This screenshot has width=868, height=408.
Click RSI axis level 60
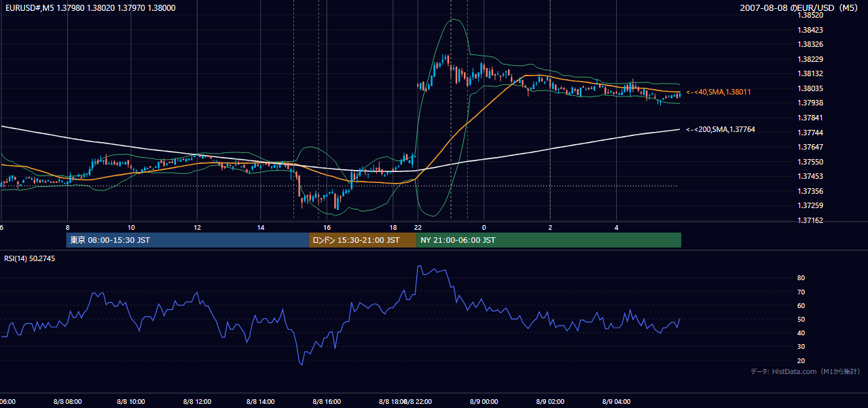click(801, 305)
